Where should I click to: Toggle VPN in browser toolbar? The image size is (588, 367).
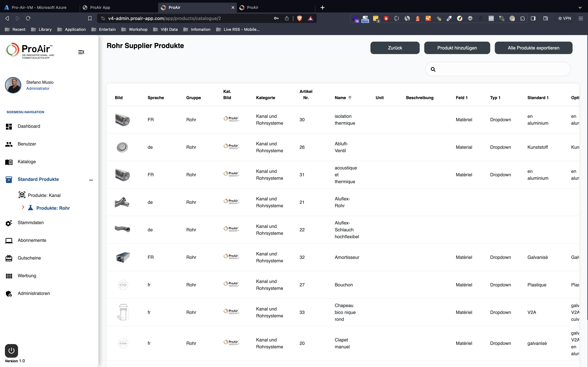tap(565, 19)
